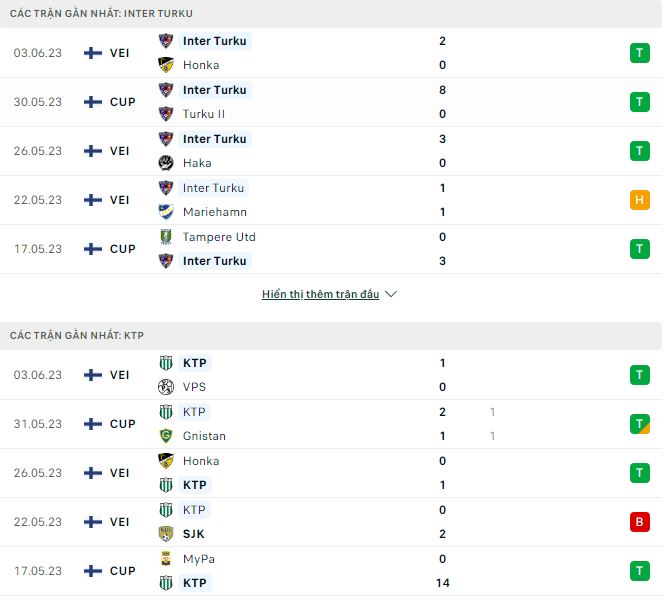The width and height of the screenshot is (664, 600).
Task: Open 'Hiển thị thêm trận đấu' link
Action: (x=320, y=295)
